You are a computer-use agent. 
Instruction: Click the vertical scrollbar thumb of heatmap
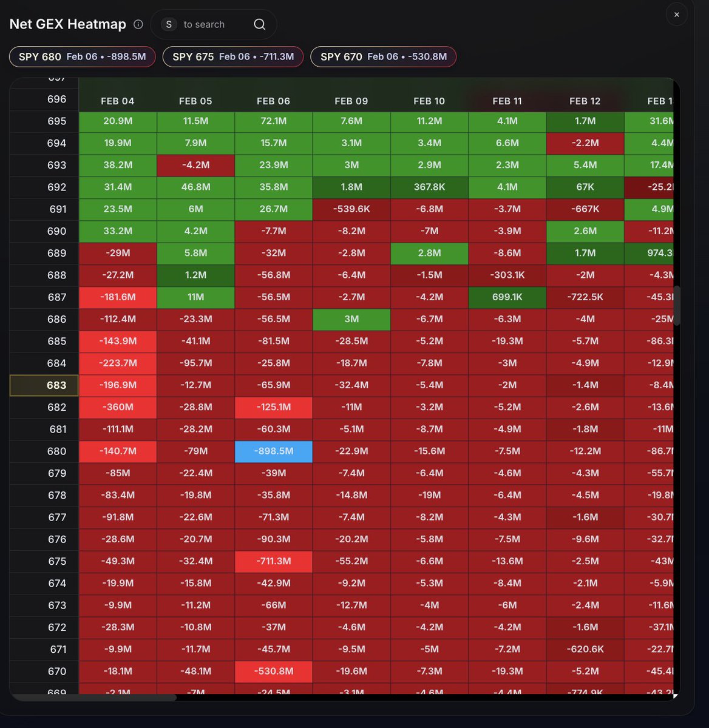(677, 305)
